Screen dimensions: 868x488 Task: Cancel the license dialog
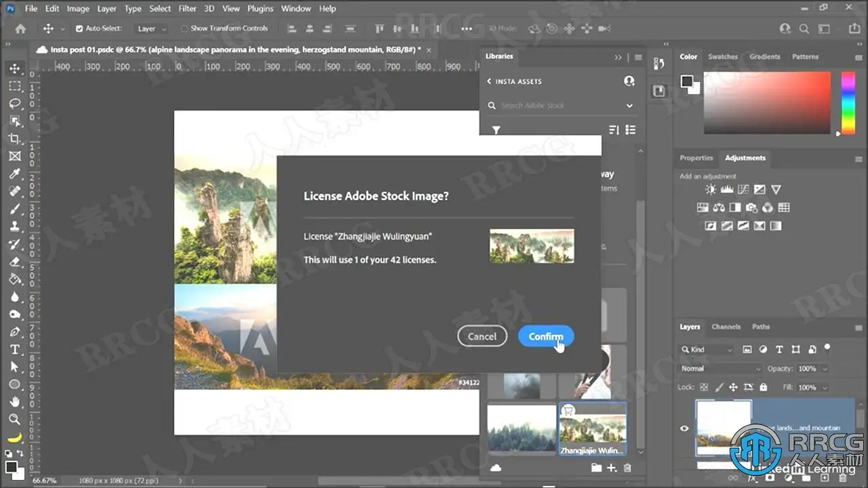(482, 336)
